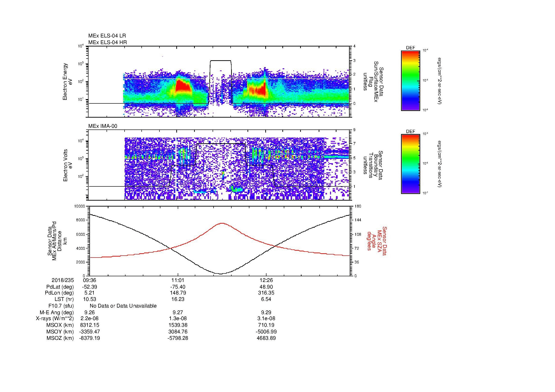Click the MSOY value '-5006.99'

pyautogui.click(x=266, y=332)
